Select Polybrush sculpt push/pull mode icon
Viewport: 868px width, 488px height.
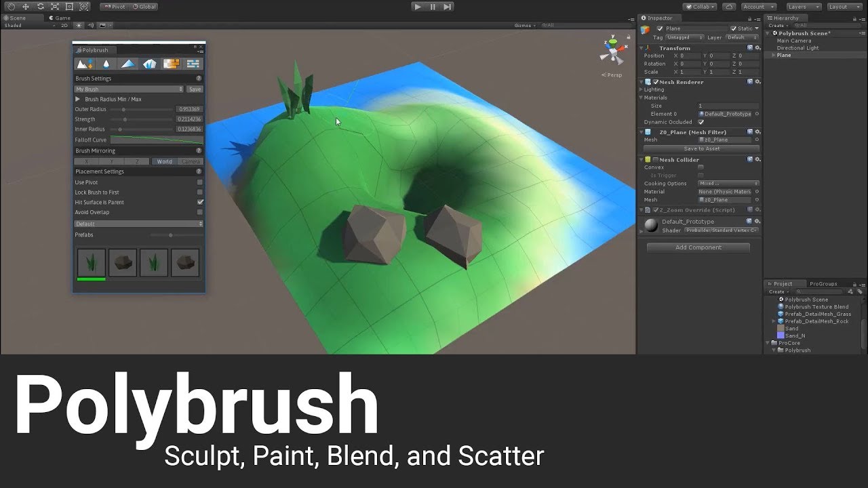click(x=84, y=64)
